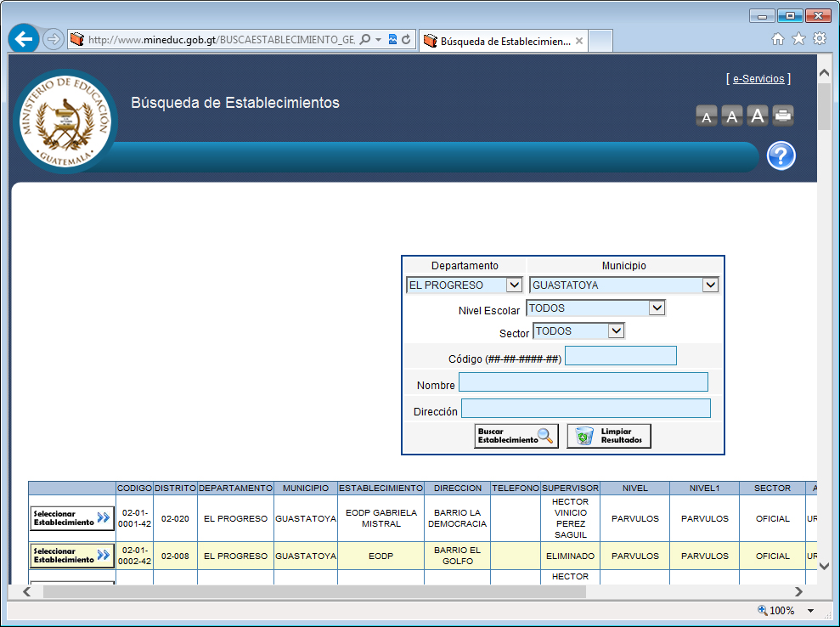Screen dimensions: 840x627
Task: Click the Limpiar Resultados button
Action: point(609,436)
